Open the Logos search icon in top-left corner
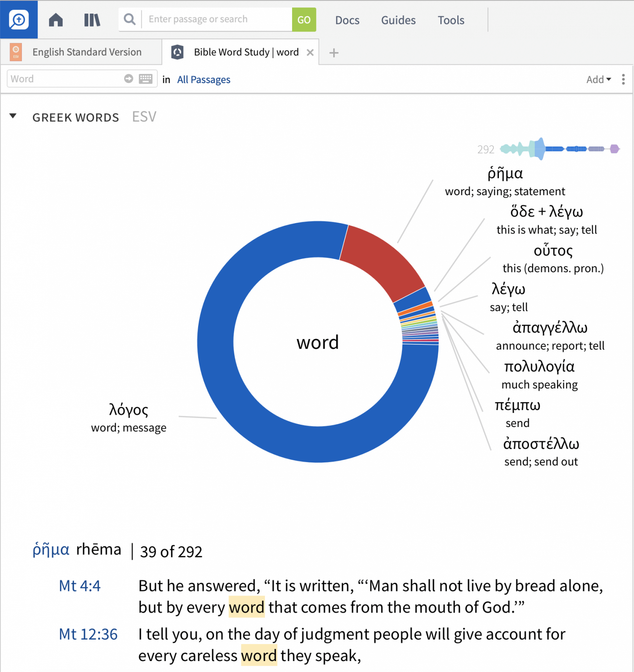 pyautogui.click(x=18, y=20)
